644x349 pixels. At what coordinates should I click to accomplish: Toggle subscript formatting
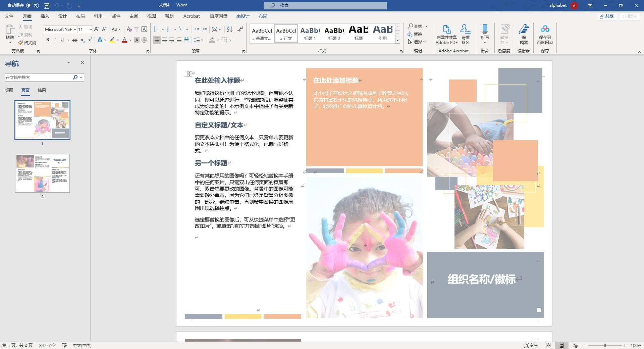point(83,40)
